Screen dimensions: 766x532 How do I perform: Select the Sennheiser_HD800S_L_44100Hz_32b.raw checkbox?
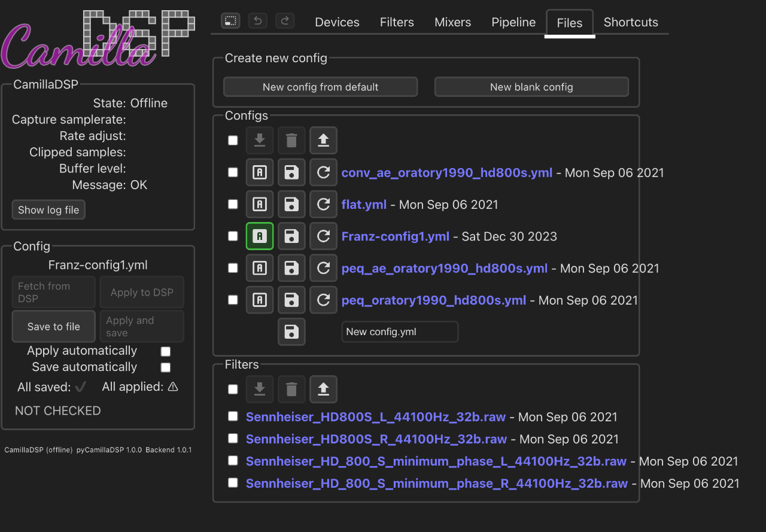[x=233, y=416]
